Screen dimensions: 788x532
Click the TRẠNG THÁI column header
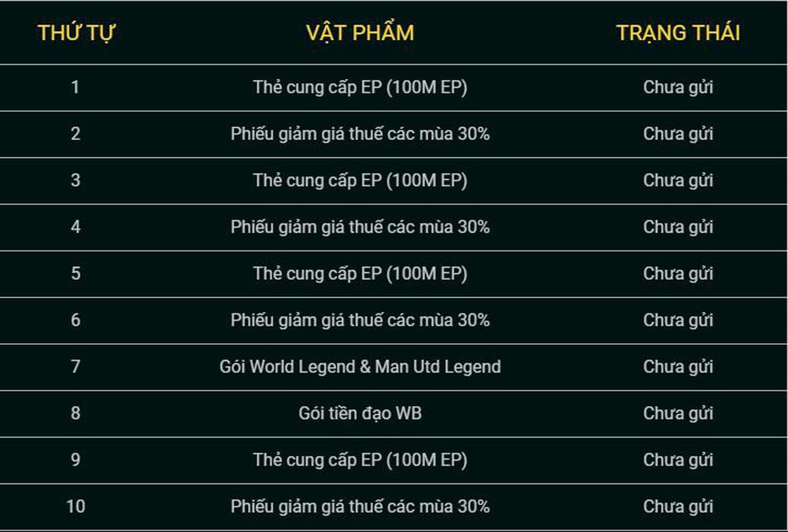[x=678, y=33]
